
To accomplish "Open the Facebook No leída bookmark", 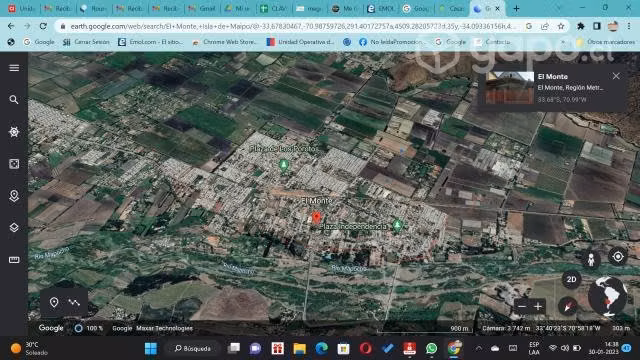I will (x=391, y=42).
